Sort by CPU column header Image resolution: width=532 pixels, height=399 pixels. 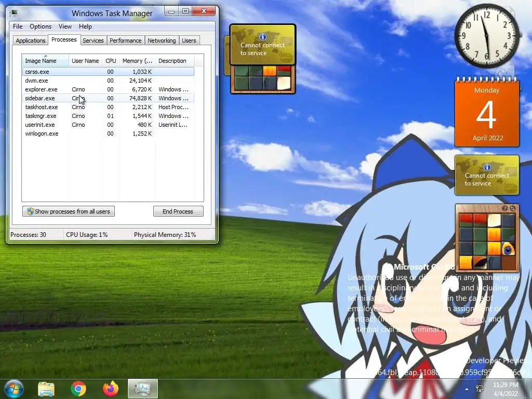point(111,61)
